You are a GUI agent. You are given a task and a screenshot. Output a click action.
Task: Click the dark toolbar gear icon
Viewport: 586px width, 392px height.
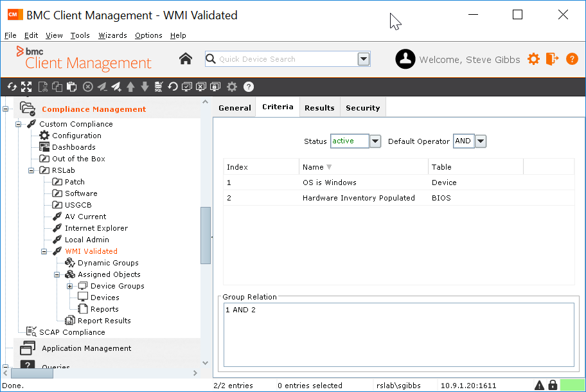click(x=232, y=87)
